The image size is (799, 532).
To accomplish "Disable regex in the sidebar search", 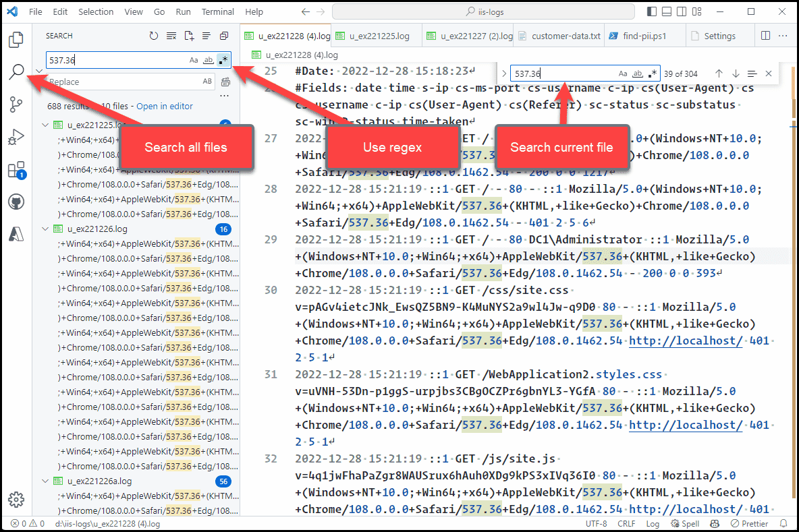I will (223, 59).
